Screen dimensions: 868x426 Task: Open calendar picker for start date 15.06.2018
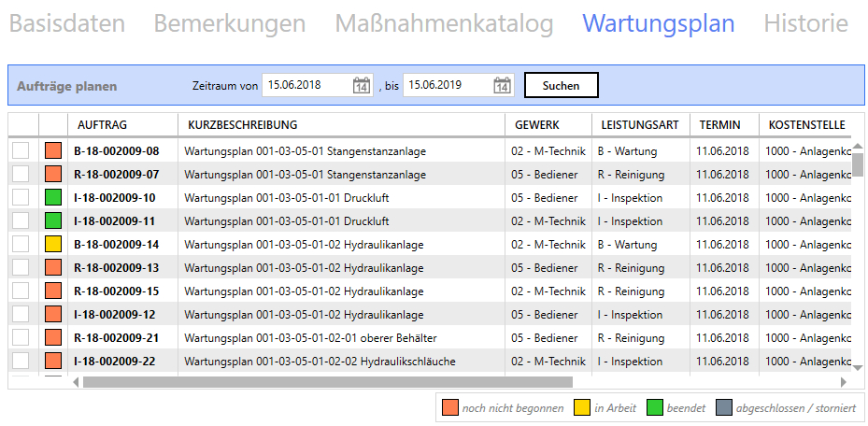click(362, 86)
